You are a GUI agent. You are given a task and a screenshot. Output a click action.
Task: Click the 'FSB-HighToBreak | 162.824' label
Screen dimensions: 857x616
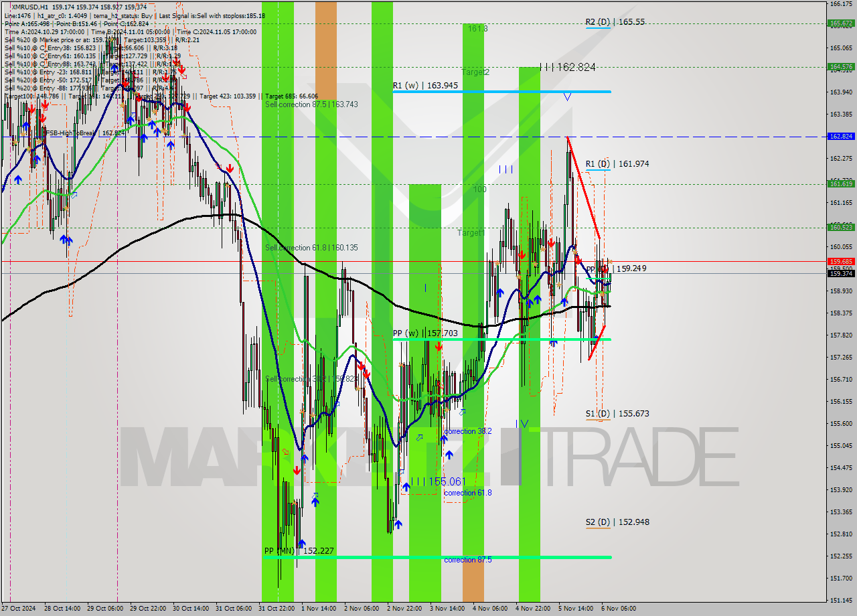86,133
